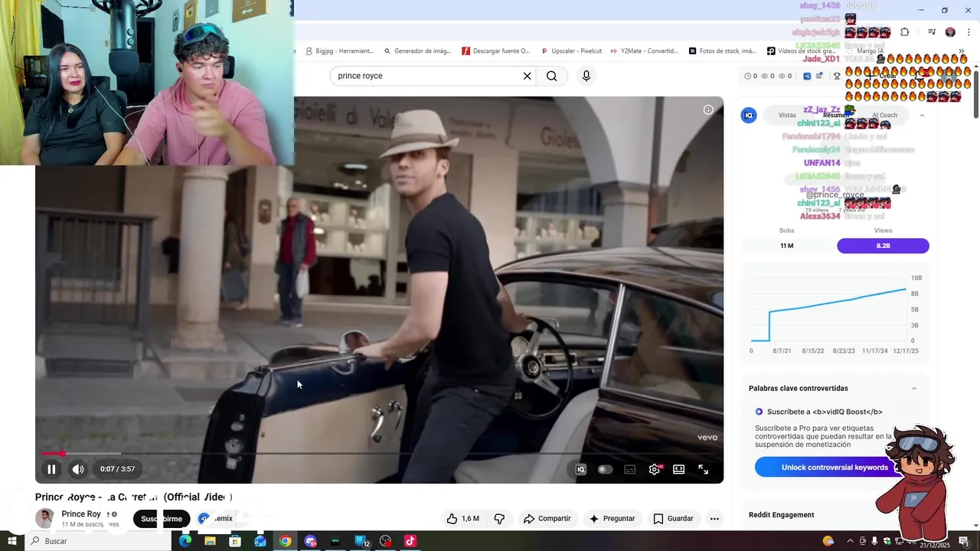Like the video (1,6 M)

click(462, 518)
